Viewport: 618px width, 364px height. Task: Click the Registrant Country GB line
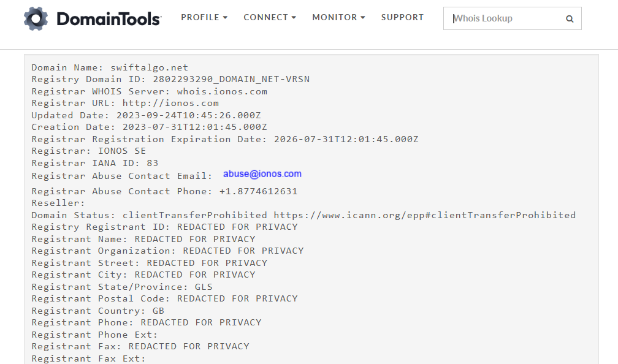[97, 311]
